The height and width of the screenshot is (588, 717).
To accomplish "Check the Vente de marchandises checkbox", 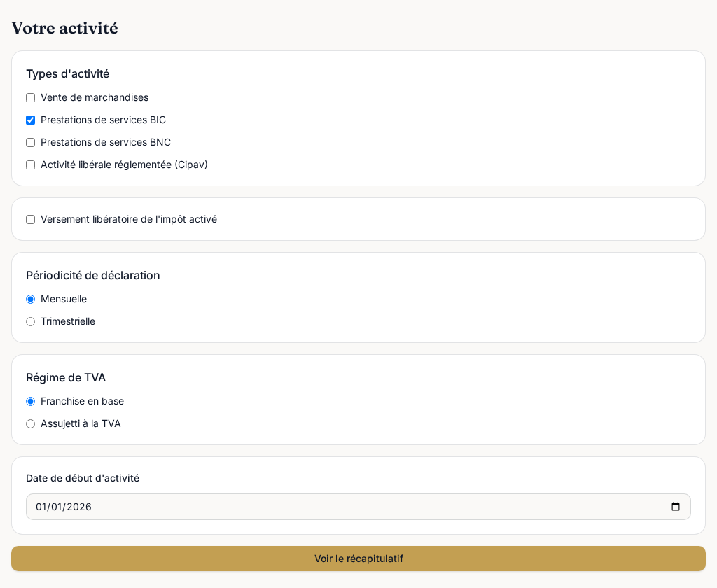I will click(x=31, y=98).
